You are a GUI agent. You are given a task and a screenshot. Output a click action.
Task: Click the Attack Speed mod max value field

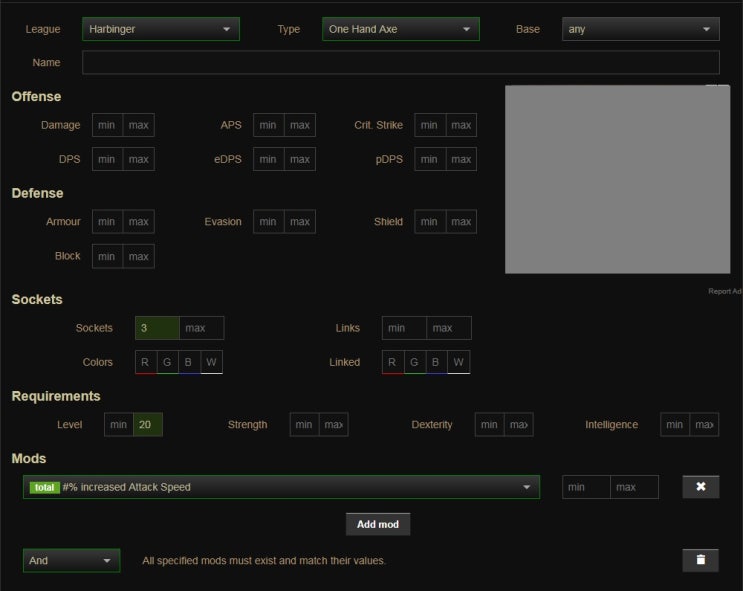[634, 487]
